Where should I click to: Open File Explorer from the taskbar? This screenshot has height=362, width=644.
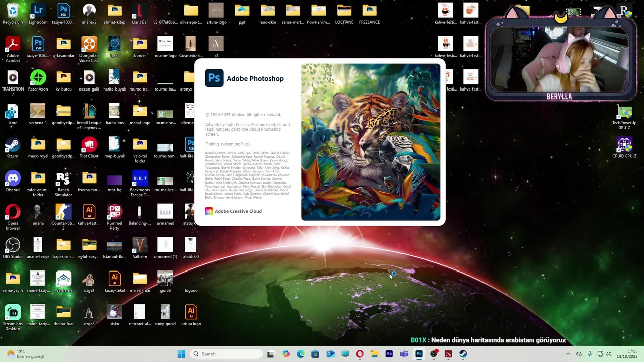tap(374, 354)
